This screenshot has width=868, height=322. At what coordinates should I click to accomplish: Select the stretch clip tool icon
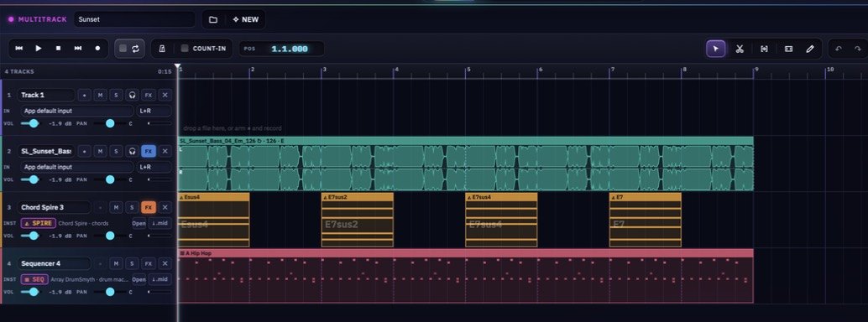point(788,49)
